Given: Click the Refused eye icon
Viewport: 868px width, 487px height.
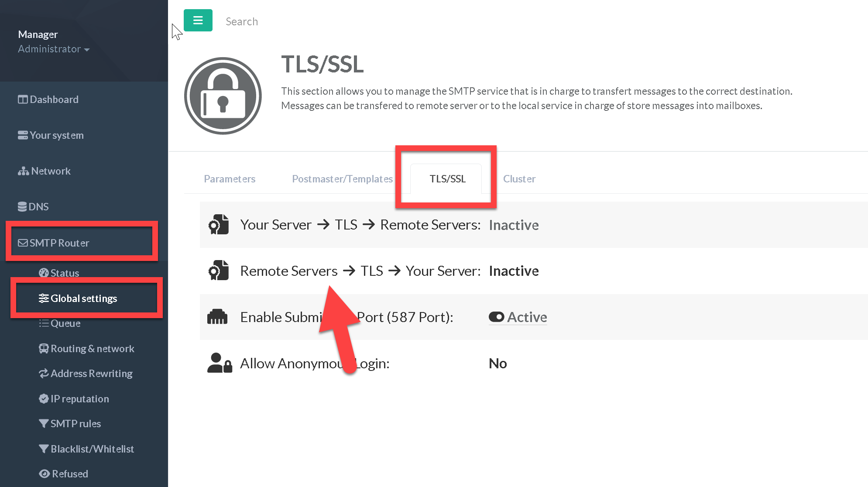Looking at the screenshot, I should (44, 474).
